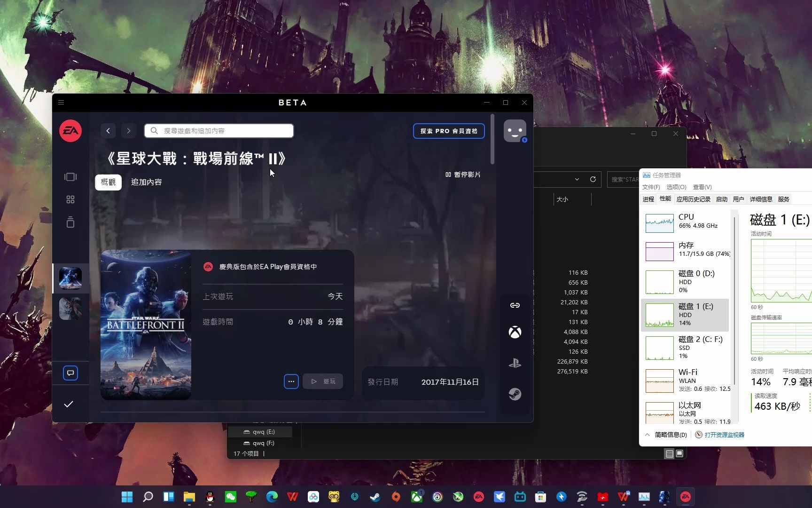Pause the Battlefront II trailer video
812x508 pixels.
click(x=462, y=174)
